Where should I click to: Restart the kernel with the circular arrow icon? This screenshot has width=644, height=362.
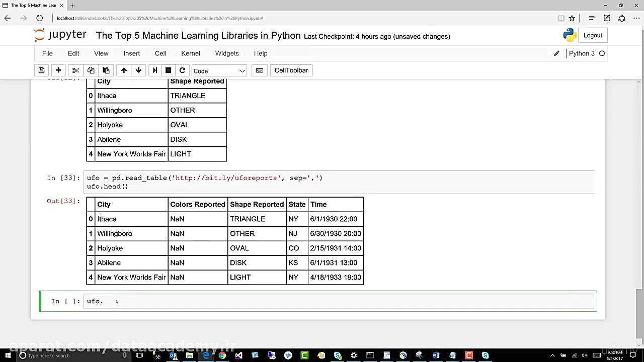point(182,70)
